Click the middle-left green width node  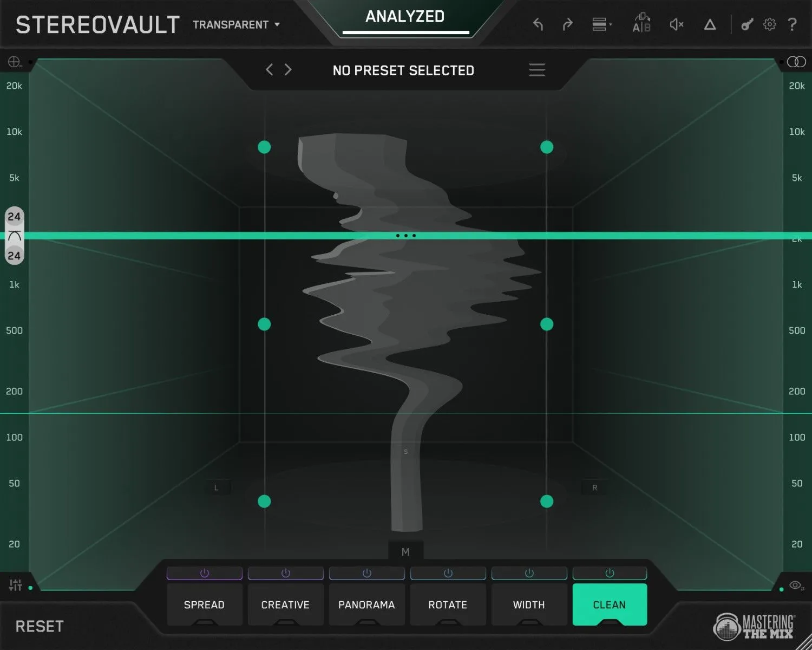[264, 324]
